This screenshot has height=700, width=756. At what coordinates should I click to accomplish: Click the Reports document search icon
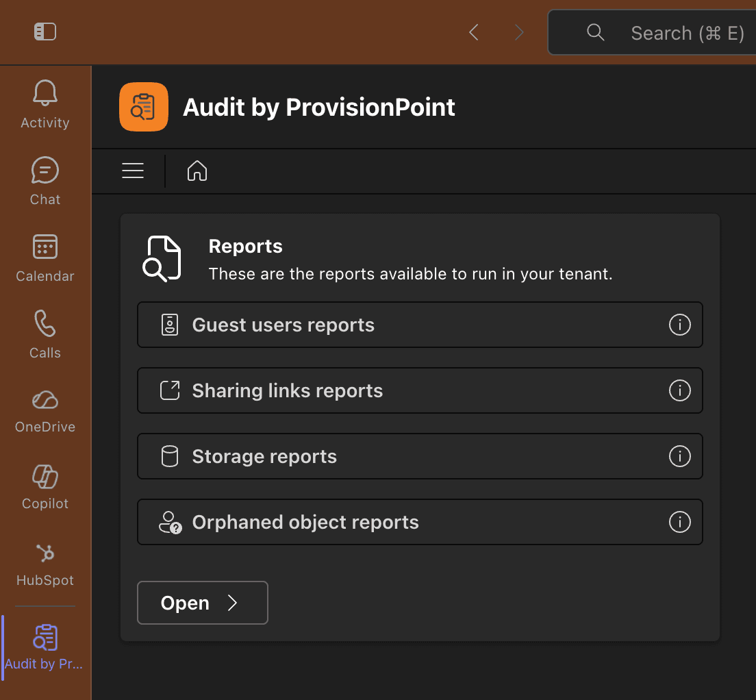point(162,259)
